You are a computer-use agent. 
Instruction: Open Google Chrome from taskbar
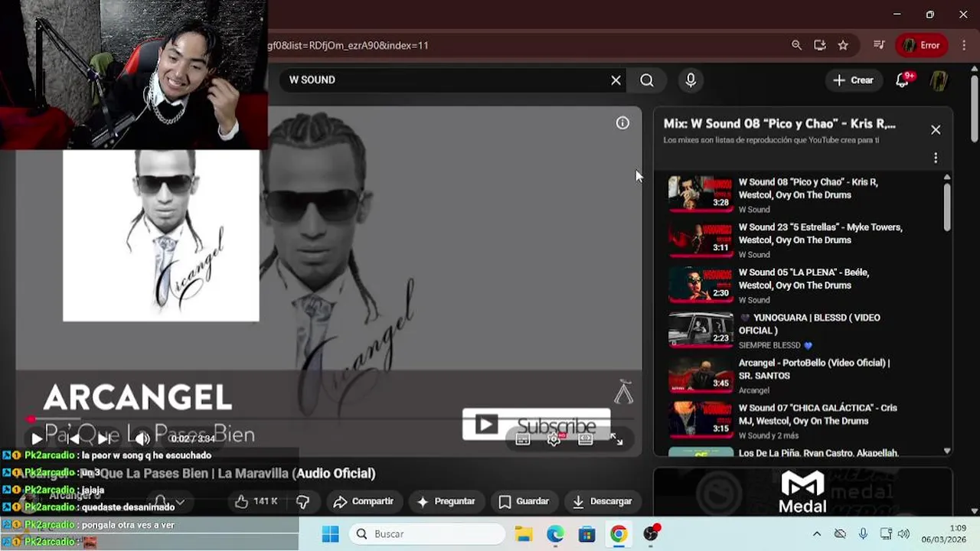click(x=619, y=534)
